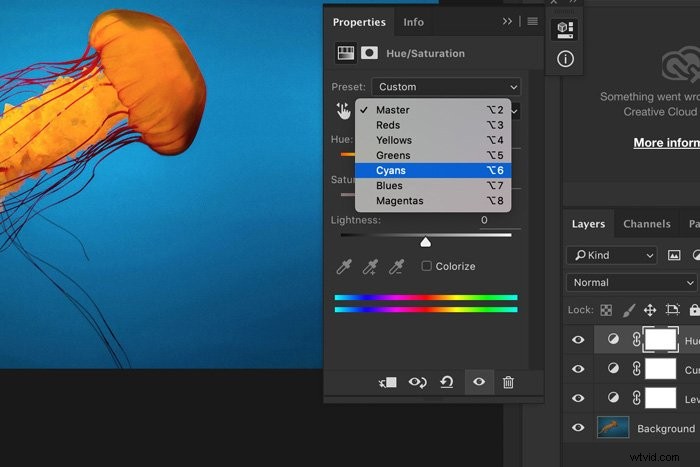Hide the Background layer eye
700x467 pixels.
[x=578, y=428]
